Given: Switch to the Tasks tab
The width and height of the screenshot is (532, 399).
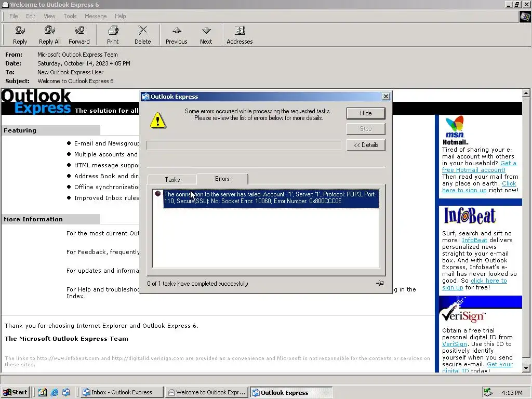Looking at the screenshot, I should pos(172,179).
